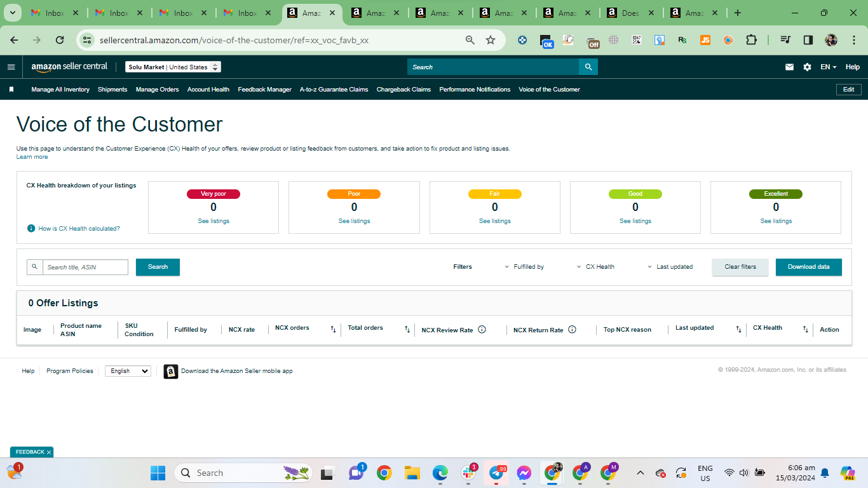Viewport: 868px width, 488px height.
Task: Click the info icon beside NCX Review Rate
Action: click(x=482, y=329)
